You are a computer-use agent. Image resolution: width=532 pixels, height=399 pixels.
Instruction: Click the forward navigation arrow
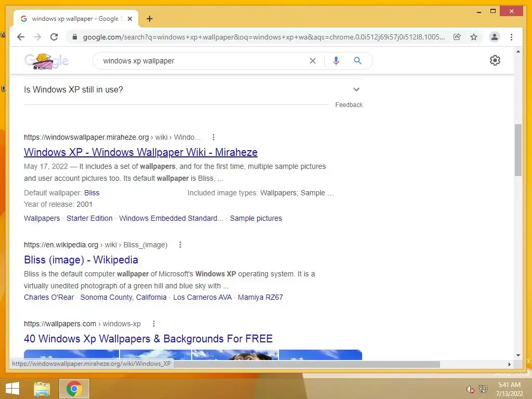click(37, 37)
